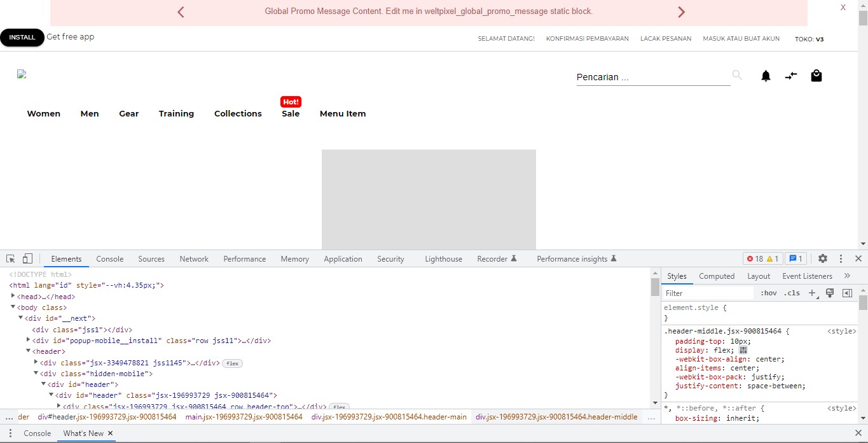
Task: Click the Sale navigation link
Action: pyautogui.click(x=291, y=113)
